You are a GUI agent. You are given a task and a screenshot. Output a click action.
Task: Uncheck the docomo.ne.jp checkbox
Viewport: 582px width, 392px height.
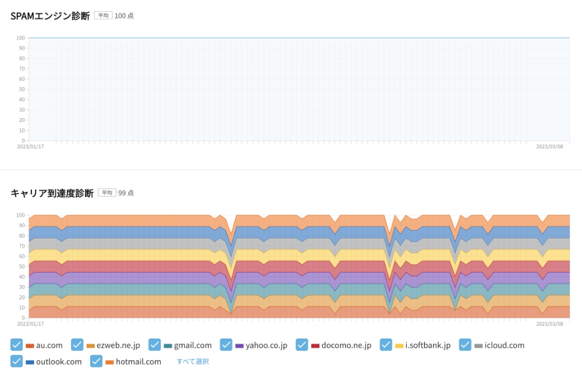(x=301, y=345)
